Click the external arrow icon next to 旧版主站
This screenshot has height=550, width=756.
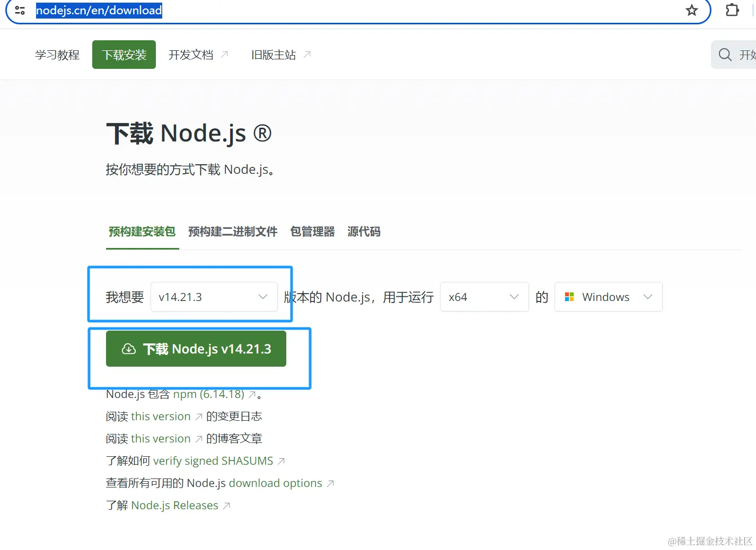[307, 55]
